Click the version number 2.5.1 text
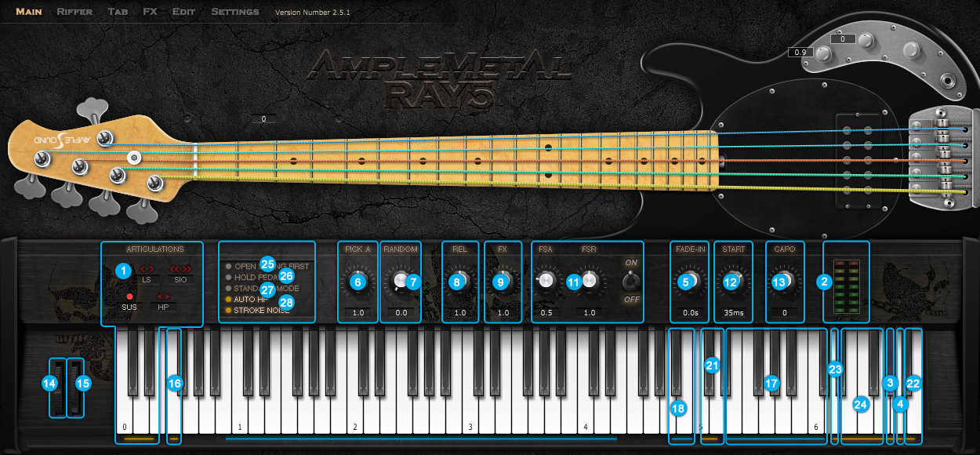The height and width of the screenshot is (455, 980). click(313, 13)
